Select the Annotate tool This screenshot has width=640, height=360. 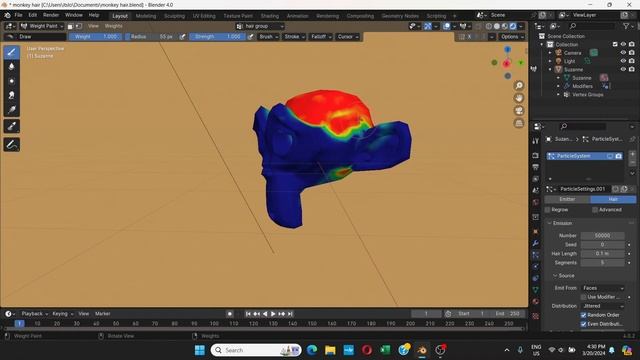[11, 144]
